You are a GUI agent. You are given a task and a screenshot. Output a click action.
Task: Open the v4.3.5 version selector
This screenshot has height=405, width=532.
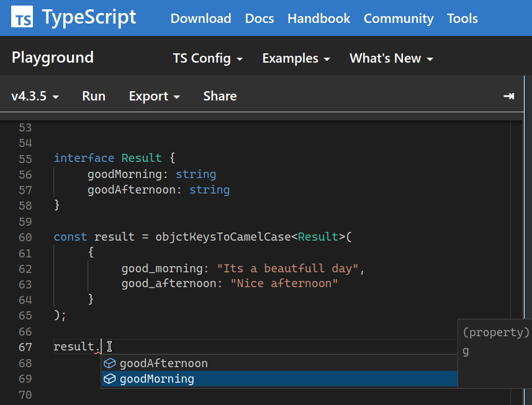(x=35, y=96)
